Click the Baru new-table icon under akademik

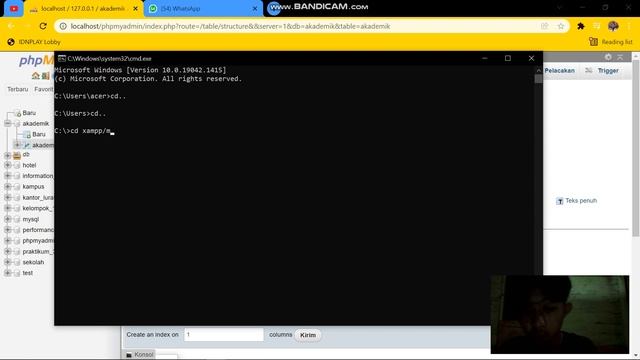tap(27, 134)
